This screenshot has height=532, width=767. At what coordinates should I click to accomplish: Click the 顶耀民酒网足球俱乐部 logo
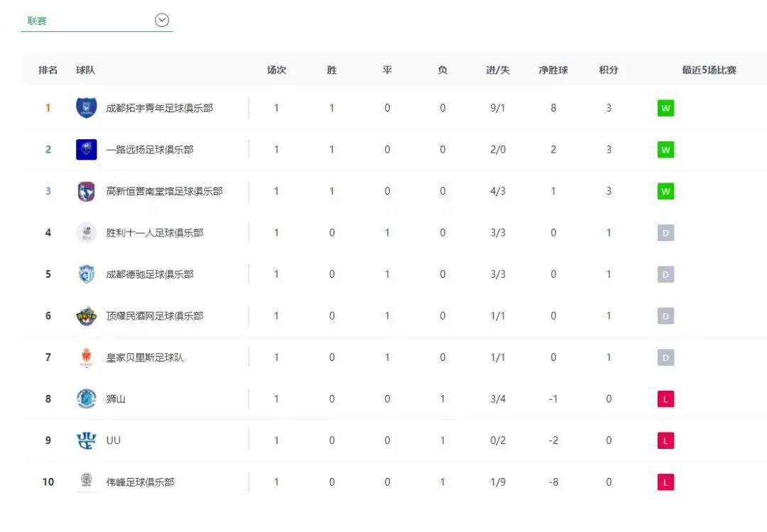[x=87, y=315]
